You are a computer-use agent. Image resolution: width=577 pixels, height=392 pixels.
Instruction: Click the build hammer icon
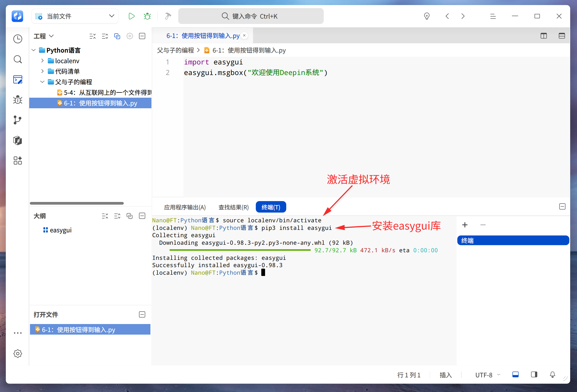click(168, 16)
